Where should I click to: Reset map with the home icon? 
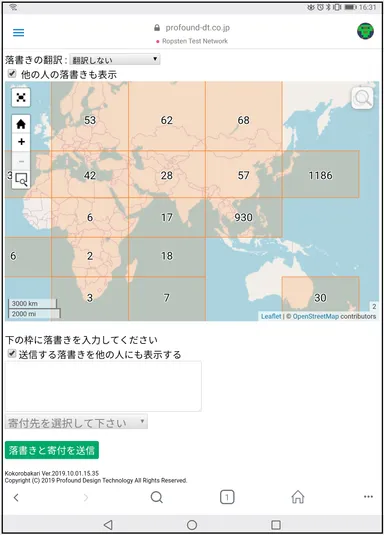pyautogui.click(x=21, y=124)
